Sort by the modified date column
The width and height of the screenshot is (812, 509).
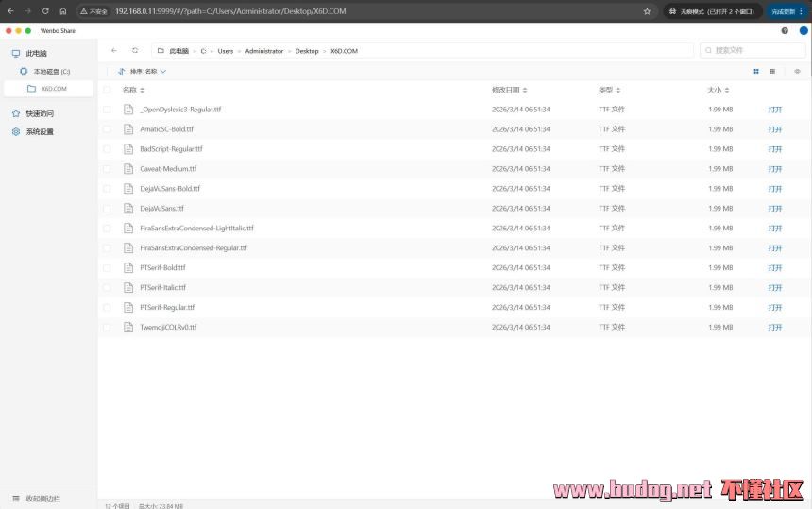click(509, 90)
